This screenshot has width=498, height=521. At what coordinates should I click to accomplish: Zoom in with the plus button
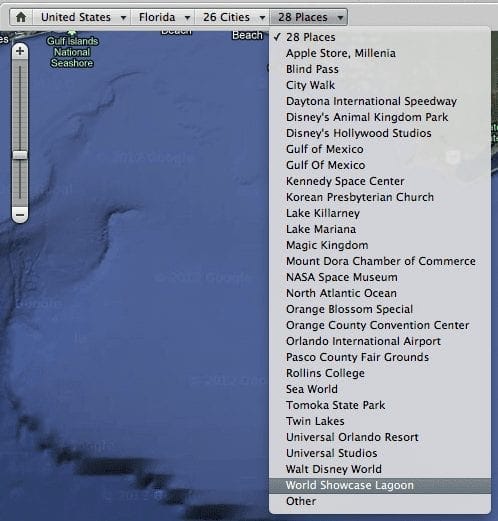(x=20, y=51)
